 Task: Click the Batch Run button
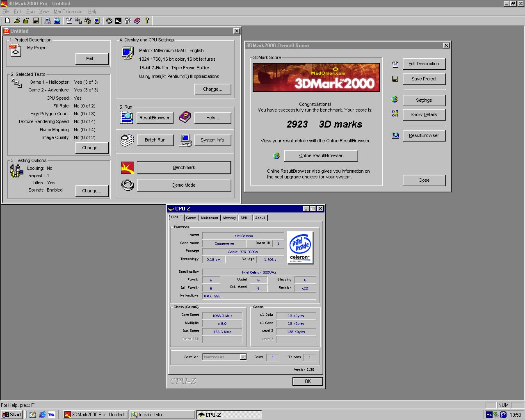pyautogui.click(x=155, y=140)
